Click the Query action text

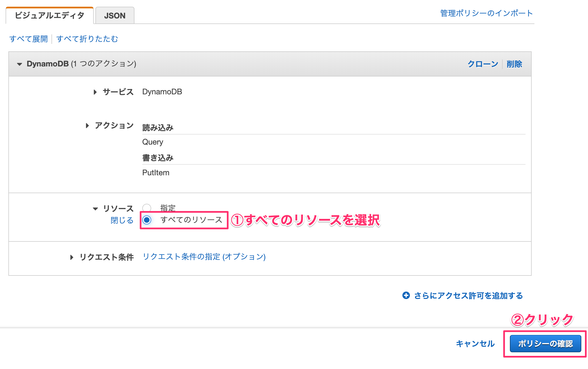click(x=153, y=142)
